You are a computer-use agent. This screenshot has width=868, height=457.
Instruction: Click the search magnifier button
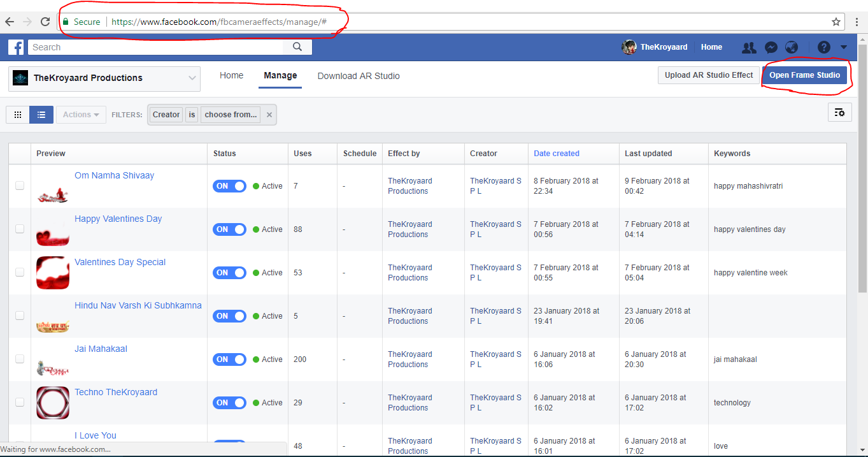pos(297,47)
